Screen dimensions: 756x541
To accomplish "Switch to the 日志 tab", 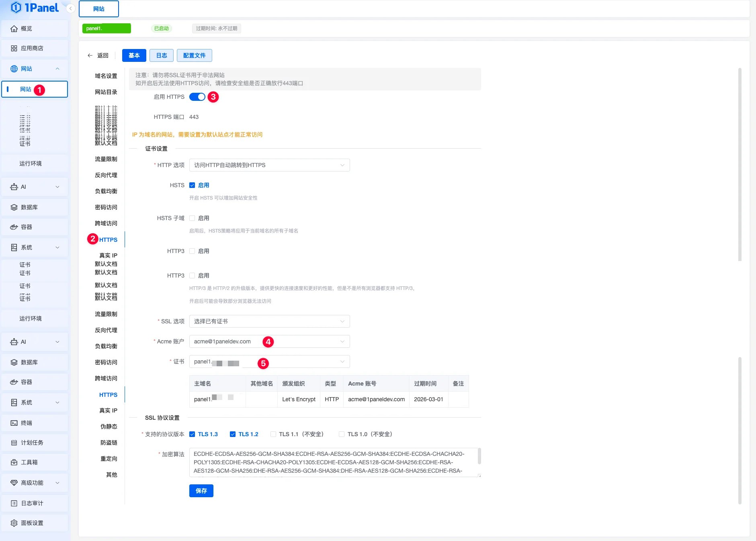I will [x=161, y=55].
